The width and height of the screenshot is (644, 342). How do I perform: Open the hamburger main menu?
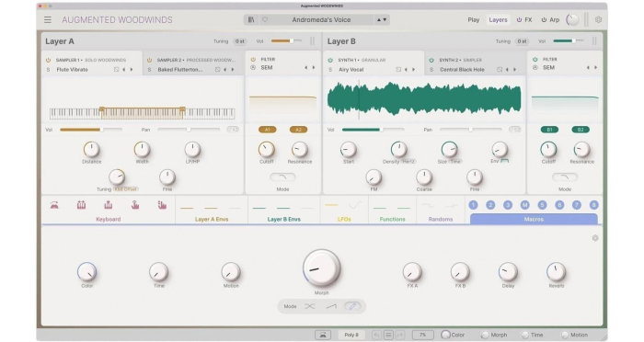[x=48, y=19]
